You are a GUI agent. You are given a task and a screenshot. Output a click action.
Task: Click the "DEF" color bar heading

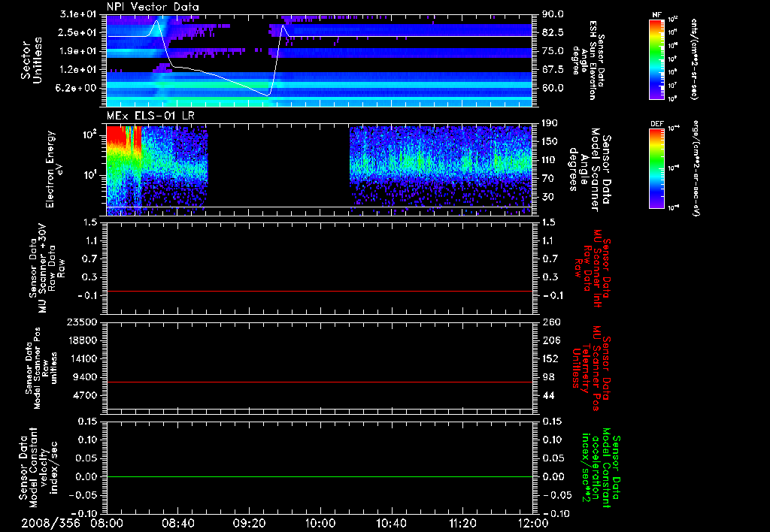click(657, 124)
